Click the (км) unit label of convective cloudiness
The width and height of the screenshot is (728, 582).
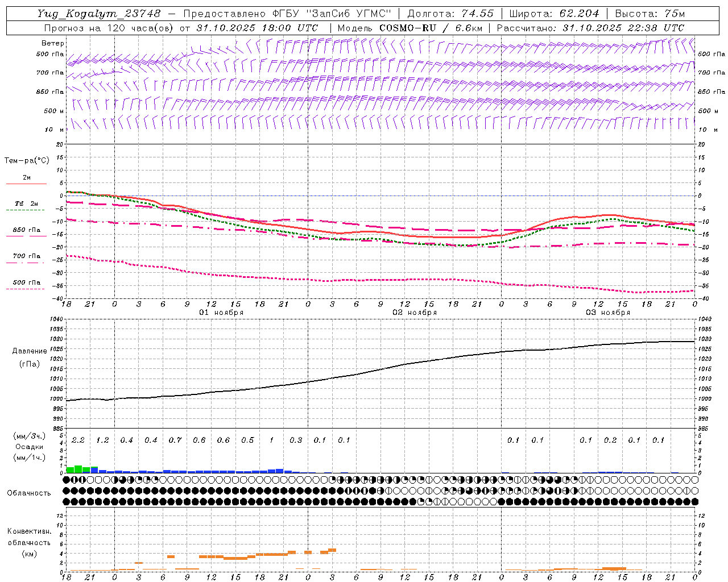(29, 554)
